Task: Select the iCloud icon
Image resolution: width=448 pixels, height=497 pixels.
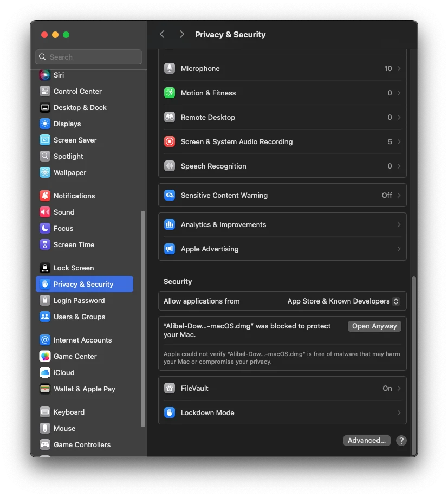Action: tap(44, 373)
